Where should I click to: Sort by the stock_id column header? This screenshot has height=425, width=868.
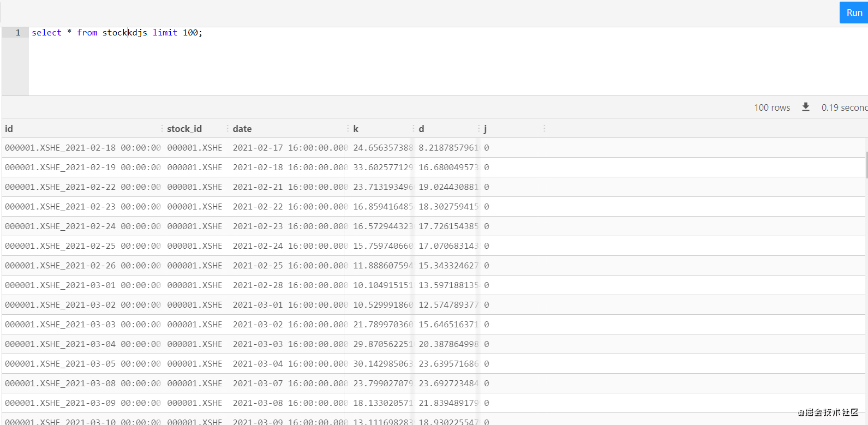[184, 129]
